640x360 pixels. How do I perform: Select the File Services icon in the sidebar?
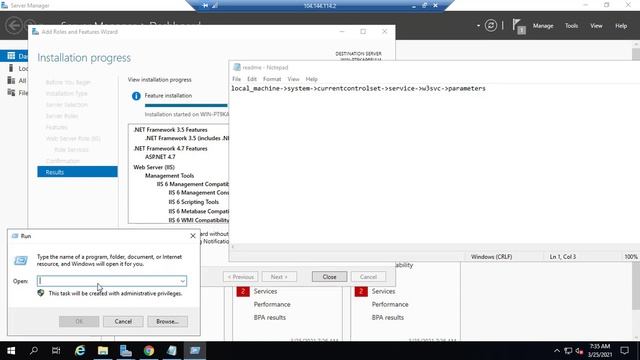11,93
